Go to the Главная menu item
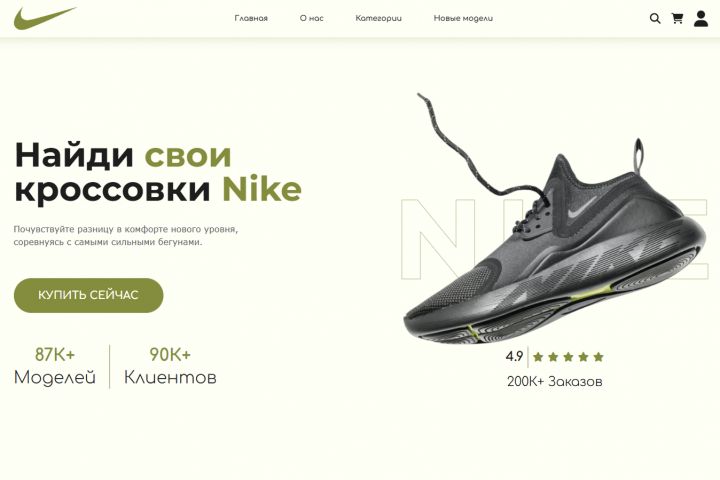720x480 pixels. [x=251, y=18]
